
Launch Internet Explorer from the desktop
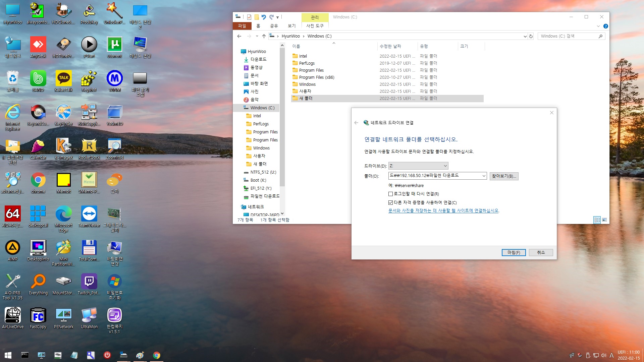(12, 117)
